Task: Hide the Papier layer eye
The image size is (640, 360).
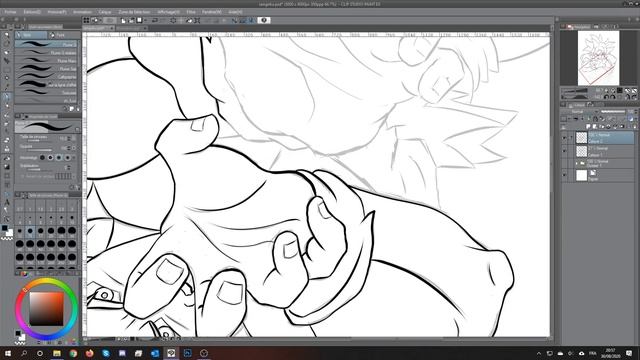Action: (x=564, y=175)
